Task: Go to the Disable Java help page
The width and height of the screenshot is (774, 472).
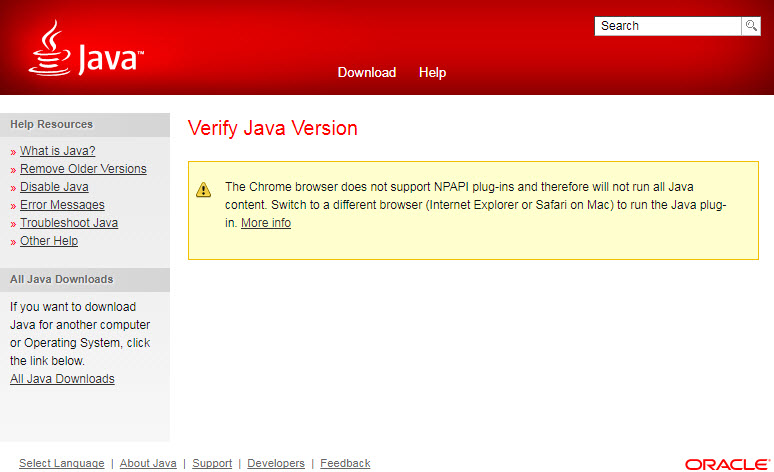Action: click(54, 187)
